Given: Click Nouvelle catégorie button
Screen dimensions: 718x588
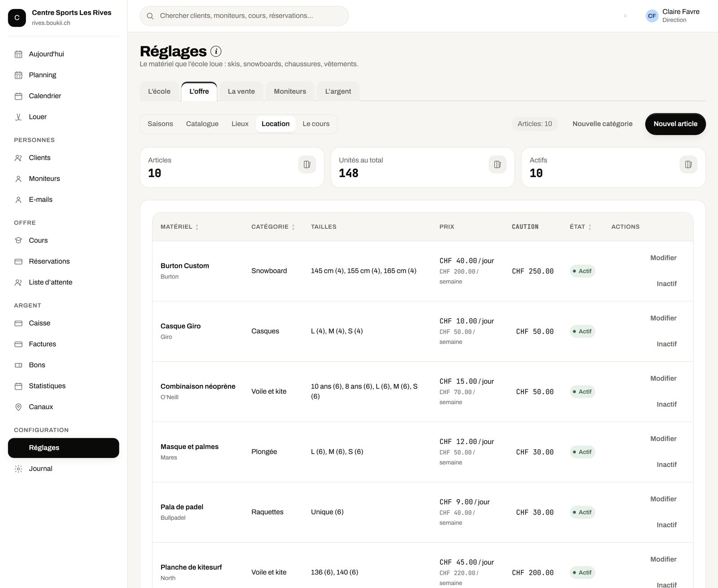Looking at the screenshot, I should [x=602, y=124].
